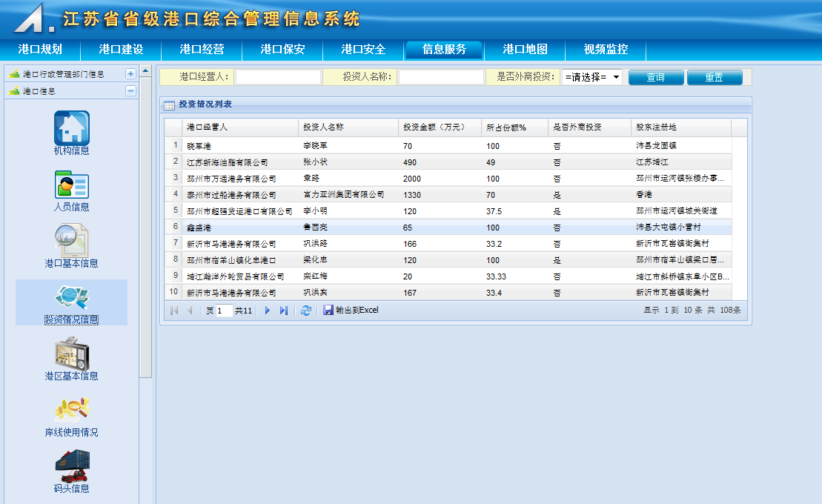The image size is (822, 504).
Task: Click the 港口经营人 input field
Action: coord(278,77)
